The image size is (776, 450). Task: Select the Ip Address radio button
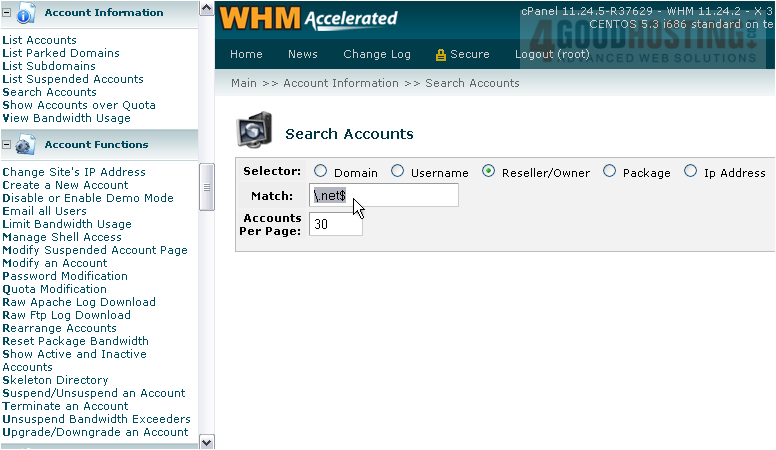(691, 172)
